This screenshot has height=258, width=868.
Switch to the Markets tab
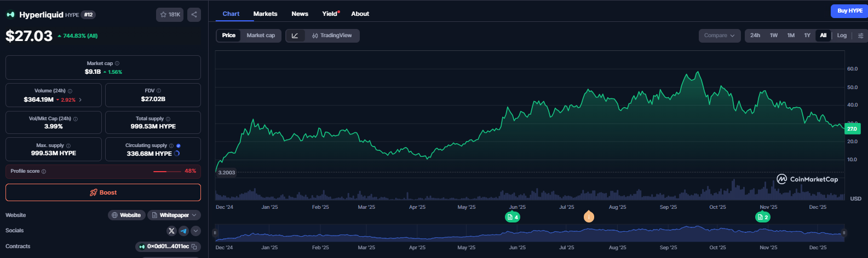[x=265, y=14]
